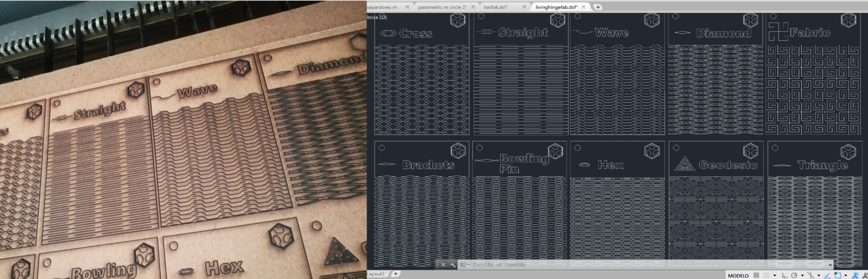Close the command line window
The width and height of the screenshot is (868, 279).
tap(443, 264)
